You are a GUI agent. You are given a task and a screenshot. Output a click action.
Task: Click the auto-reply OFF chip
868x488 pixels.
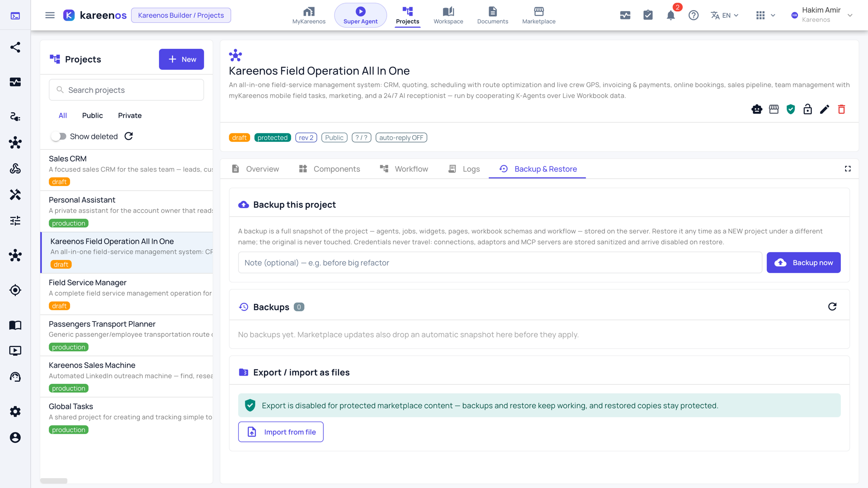(x=401, y=138)
